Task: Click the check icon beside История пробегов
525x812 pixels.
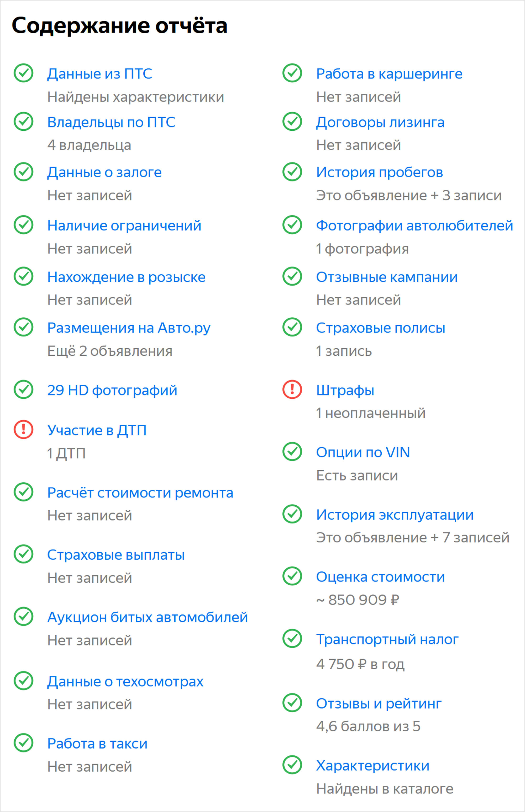Action: [292, 172]
